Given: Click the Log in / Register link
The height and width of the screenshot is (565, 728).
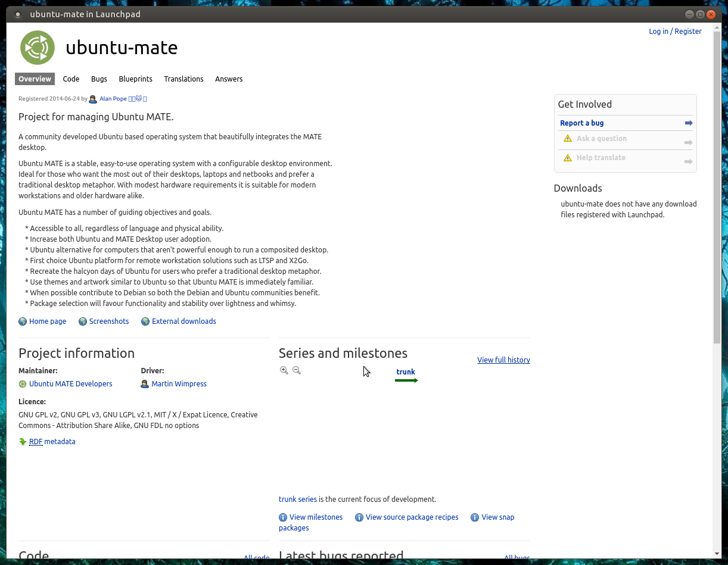Looking at the screenshot, I should pyautogui.click(x=675, y=32).
